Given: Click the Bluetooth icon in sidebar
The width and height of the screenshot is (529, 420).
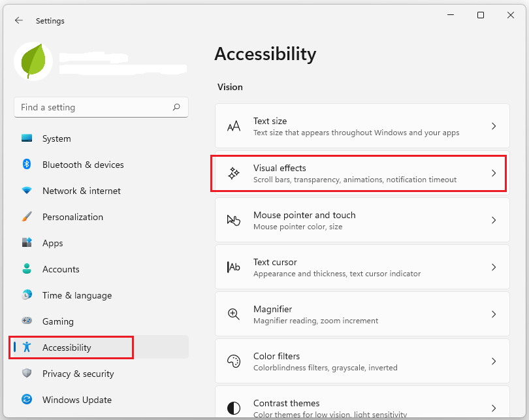Looking at the screenshot, I should click(27, 165).
